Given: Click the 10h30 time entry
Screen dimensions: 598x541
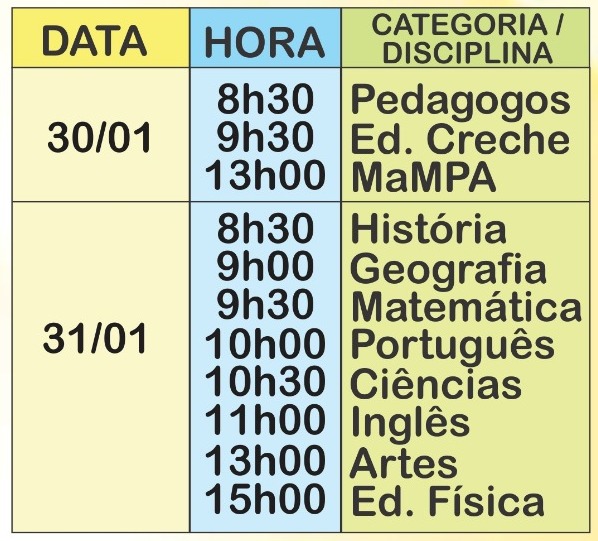Looking at the screenshot, I should 265,381.
